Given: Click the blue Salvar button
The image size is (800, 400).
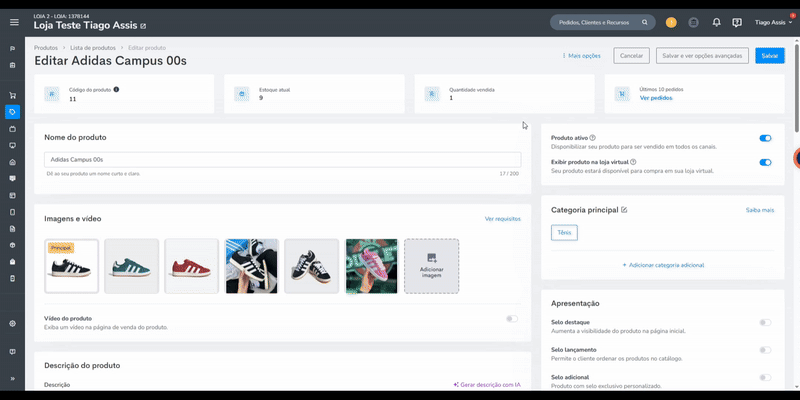Looking at the screenshot, I should pyautogui.click(x=770, y=56).
